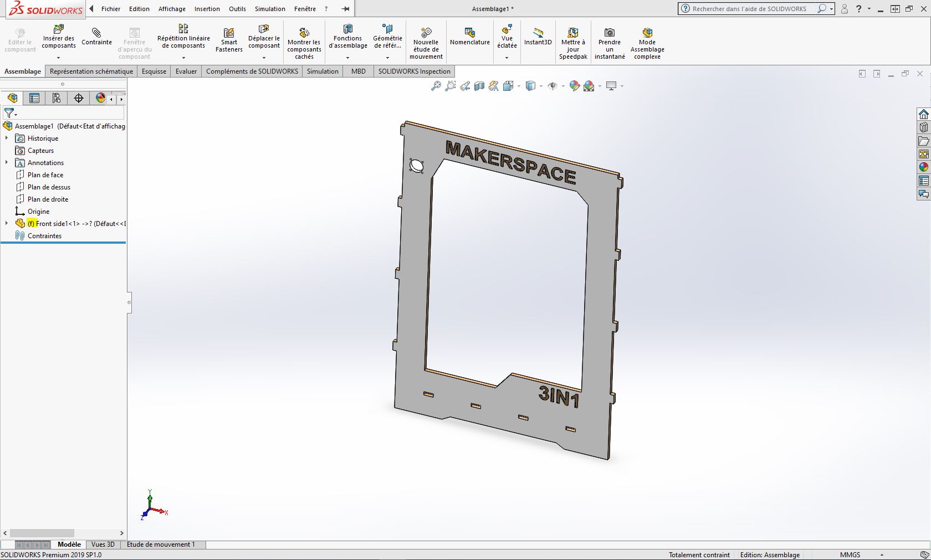
Task: Toggle Section view icon
Action: coord(479,86)
